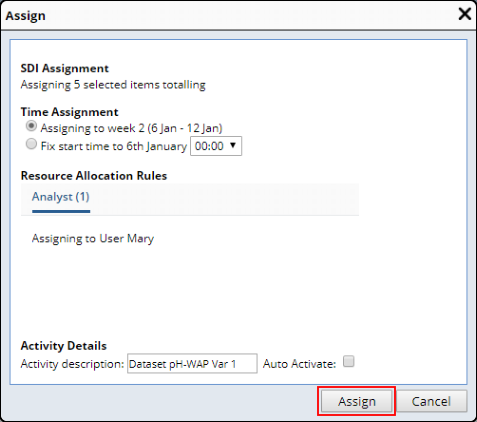Viewport: 477px width, 422px height.
Task: Click the Assign dialog title bar text
Action: [x=26, y=16]
